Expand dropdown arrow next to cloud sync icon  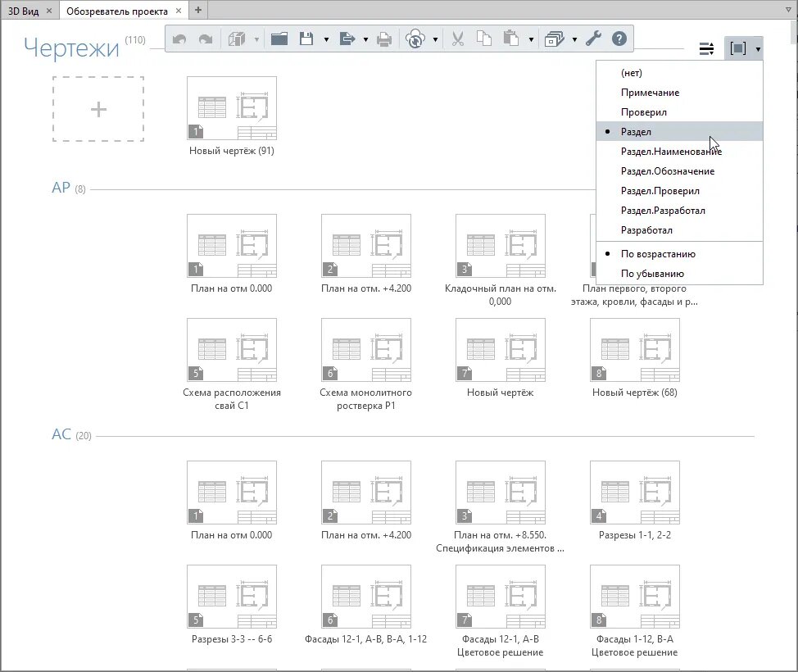tap(435, 39)
